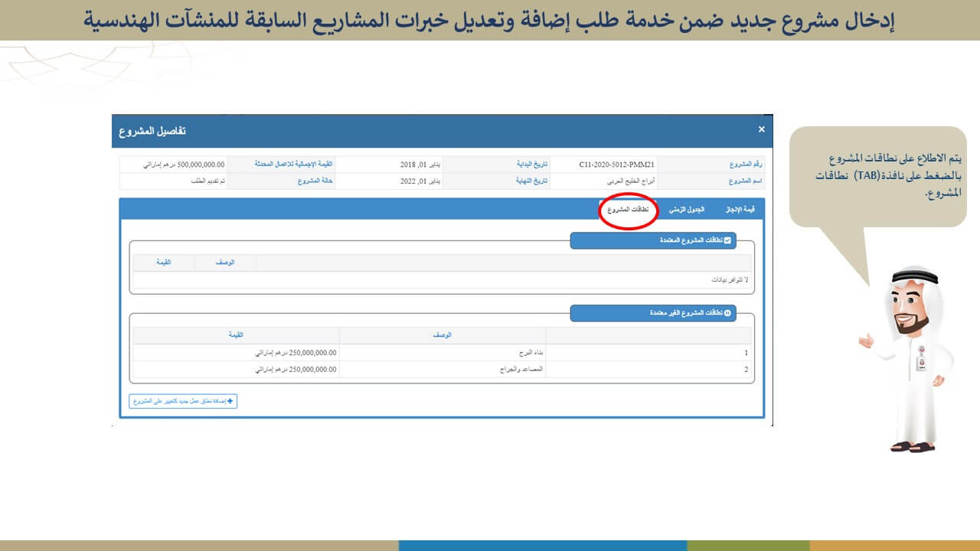Click project number C11-2020-5012-PMM21
This screenshot has height=551, width=980.
[x=616, y=165]
